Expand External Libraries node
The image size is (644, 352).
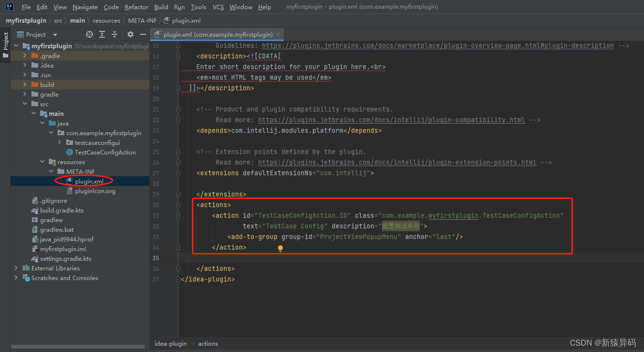pos(16,268)
